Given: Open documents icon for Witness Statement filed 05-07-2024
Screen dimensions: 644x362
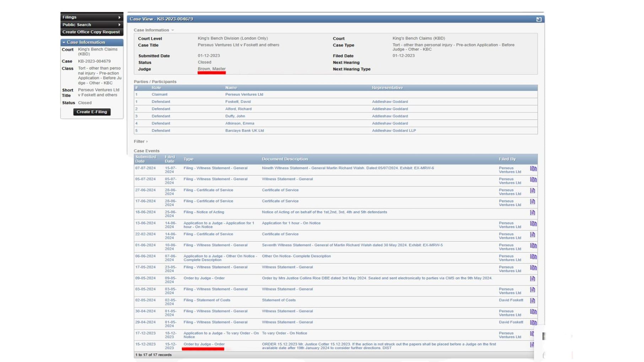Looking at the screenshot, I should coord(534,180).
